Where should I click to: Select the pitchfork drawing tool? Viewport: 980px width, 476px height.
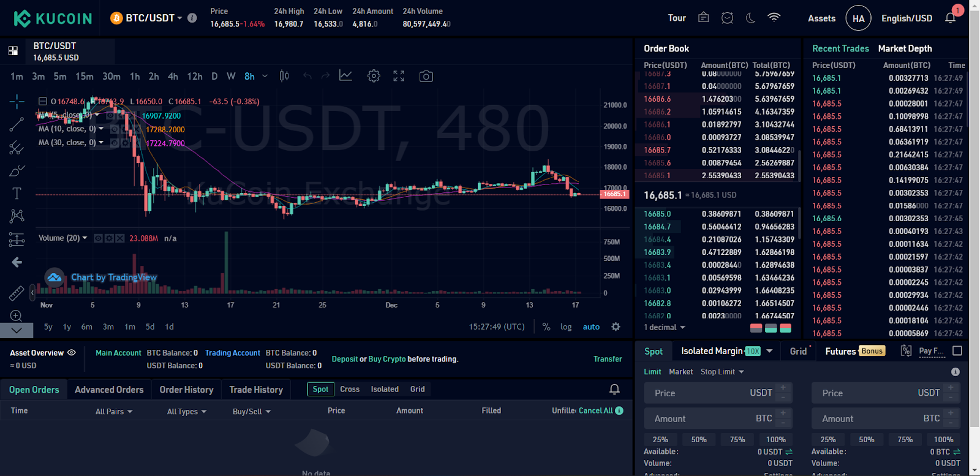17,148
